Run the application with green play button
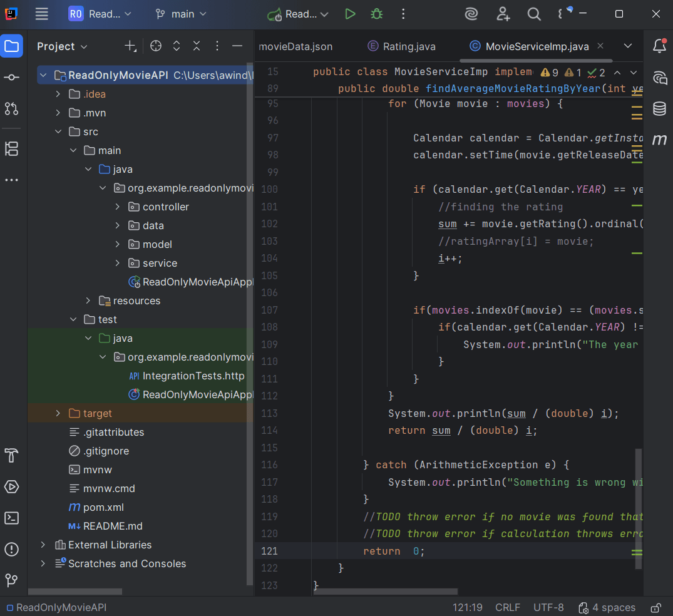Image resolution: width=673 pixels, height=616 pixels. coord(350,14)
